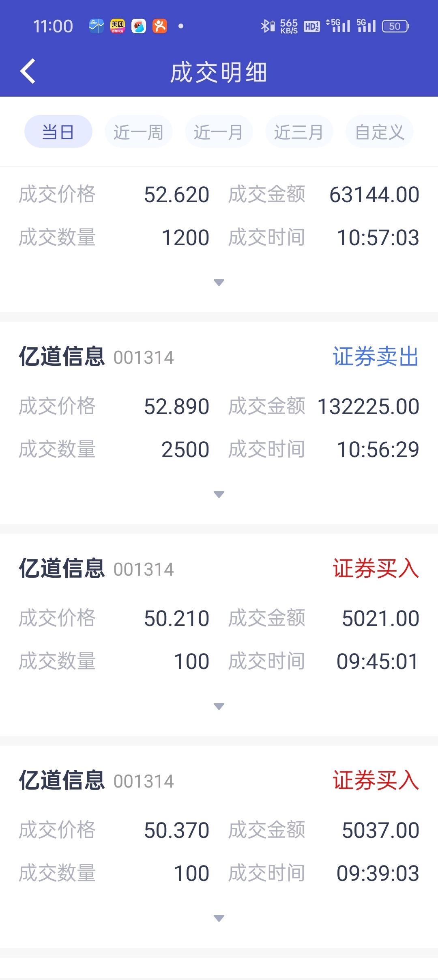Expand the 09:39:03 buy record arrow

point(219,918)
